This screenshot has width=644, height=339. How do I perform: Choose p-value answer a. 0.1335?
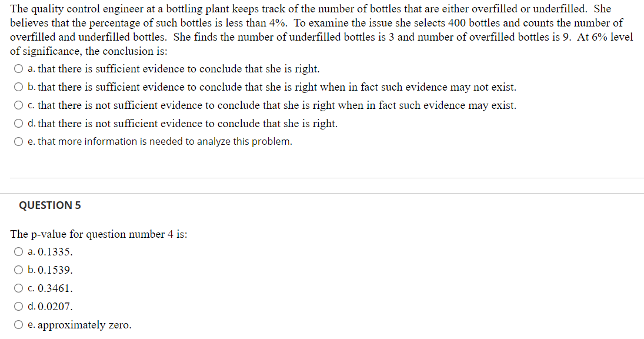(x=18, y=252)
